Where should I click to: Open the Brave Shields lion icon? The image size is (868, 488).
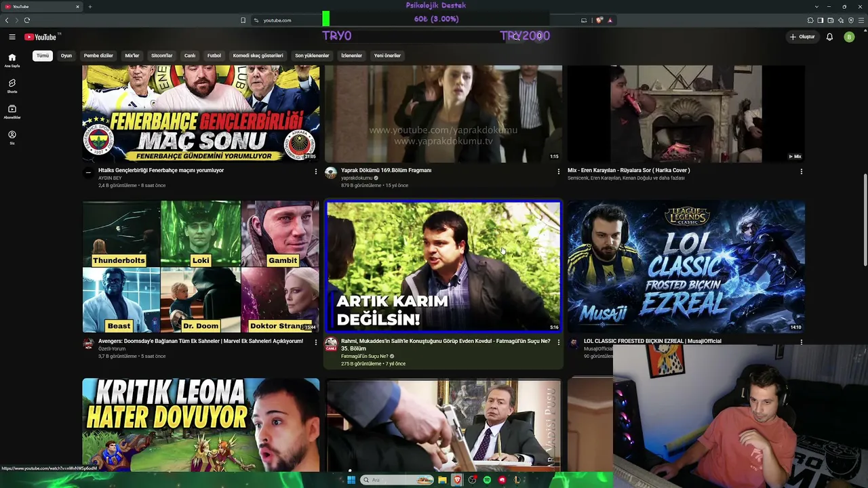(599, 20)
